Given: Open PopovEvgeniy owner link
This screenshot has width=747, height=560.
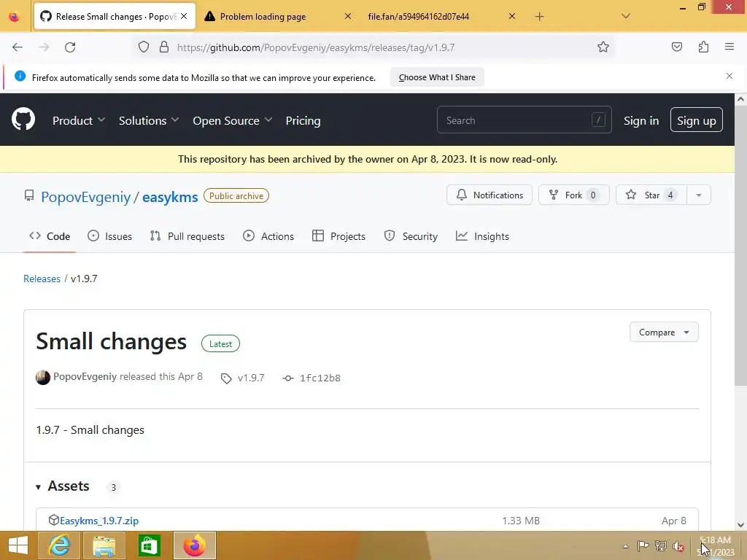Looking at the screenshot, I should pyautogui.click(x=86, y=197).
